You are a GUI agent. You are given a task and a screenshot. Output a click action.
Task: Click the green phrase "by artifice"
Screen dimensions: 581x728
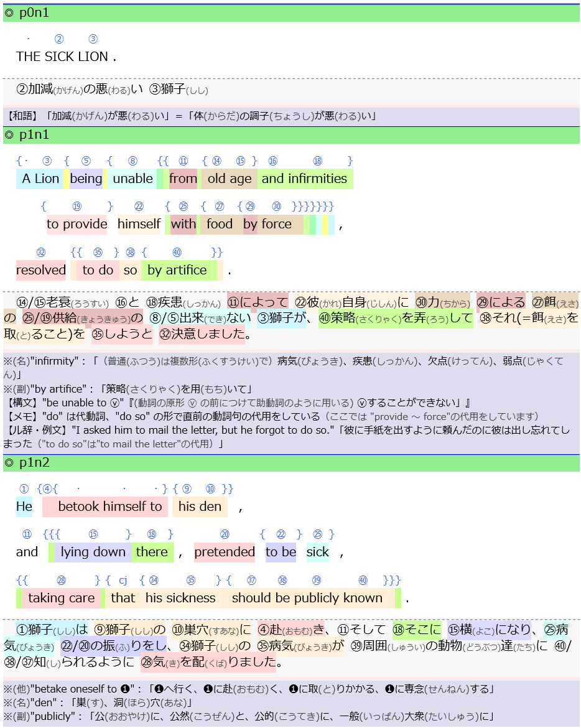(x=177, y=270)
